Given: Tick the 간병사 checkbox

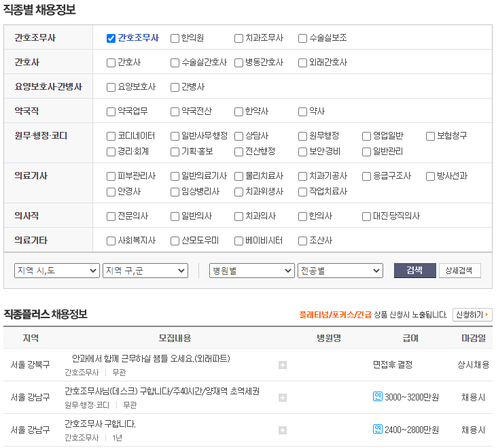Looking at the screenshot, I should coord(175,87).
